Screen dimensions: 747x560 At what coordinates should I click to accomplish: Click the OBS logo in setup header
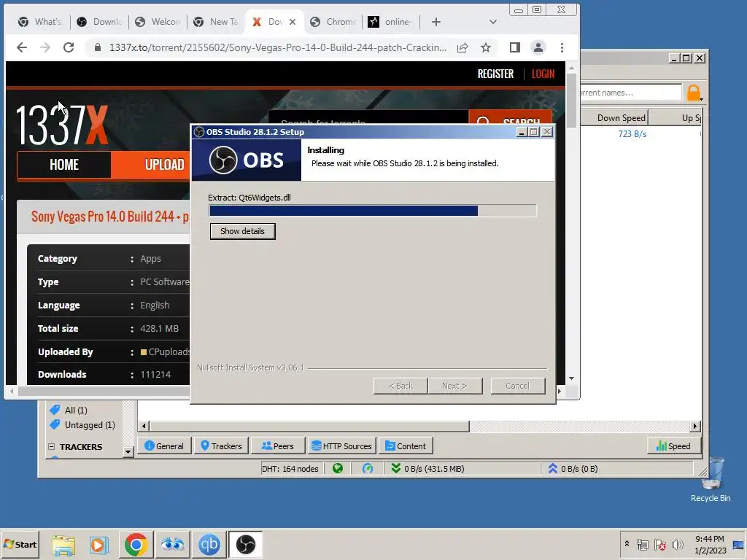pyautogui.click(x=247, y=160)
